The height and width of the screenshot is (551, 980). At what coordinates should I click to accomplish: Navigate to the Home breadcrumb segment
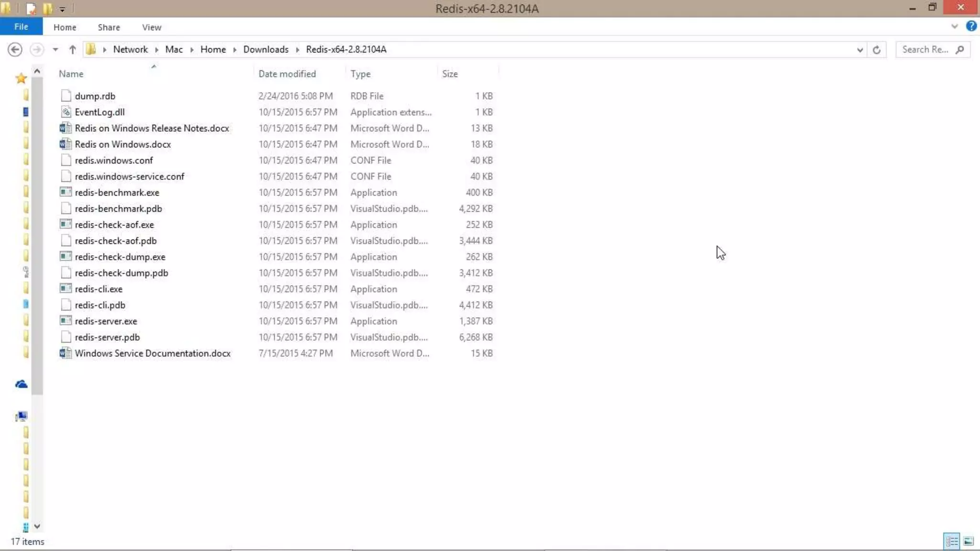coord(213,50)
